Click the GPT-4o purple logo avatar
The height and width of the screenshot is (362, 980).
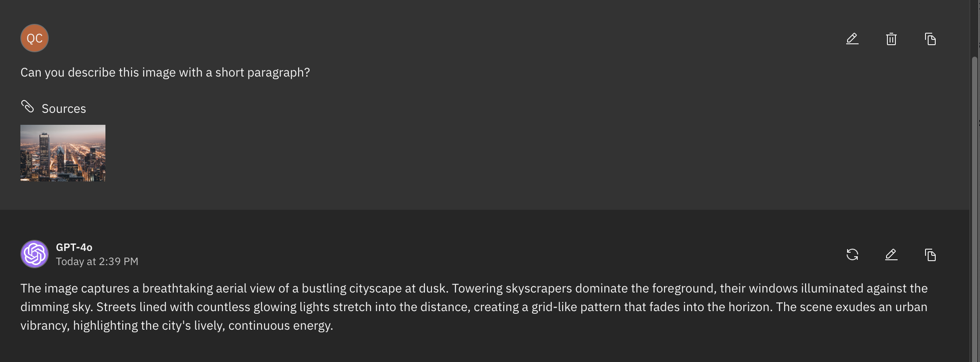(x=35, y=254)
